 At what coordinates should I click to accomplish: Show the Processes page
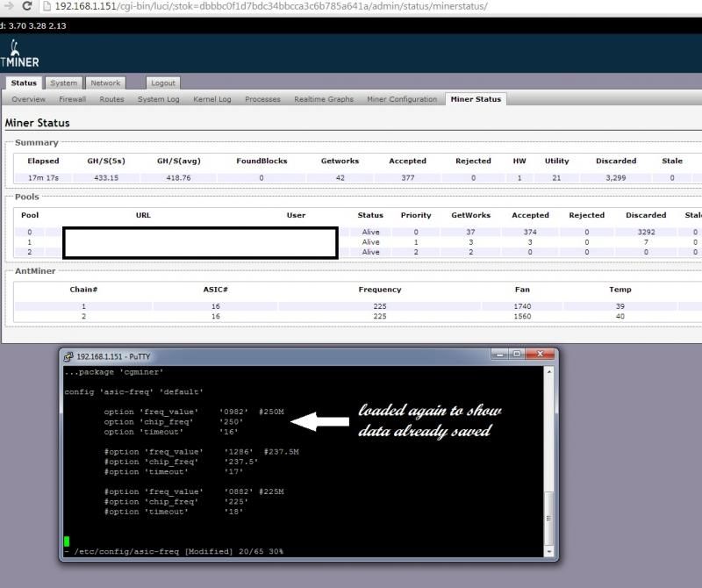(x=262, y=99)
